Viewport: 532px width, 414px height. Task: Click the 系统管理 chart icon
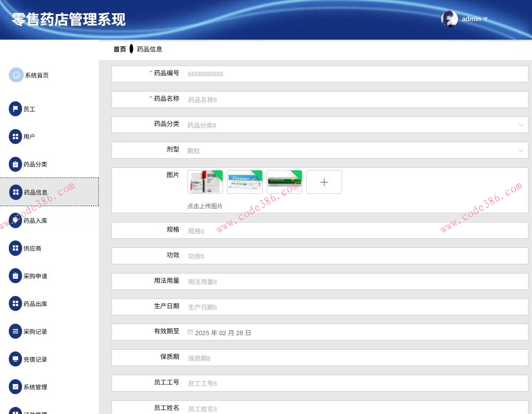(15, 387)
